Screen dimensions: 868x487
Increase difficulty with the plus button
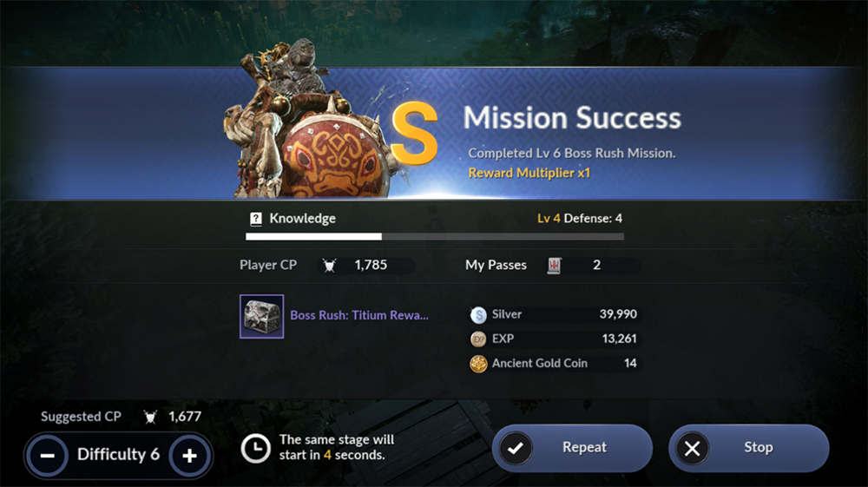click(x=189, y=456)
